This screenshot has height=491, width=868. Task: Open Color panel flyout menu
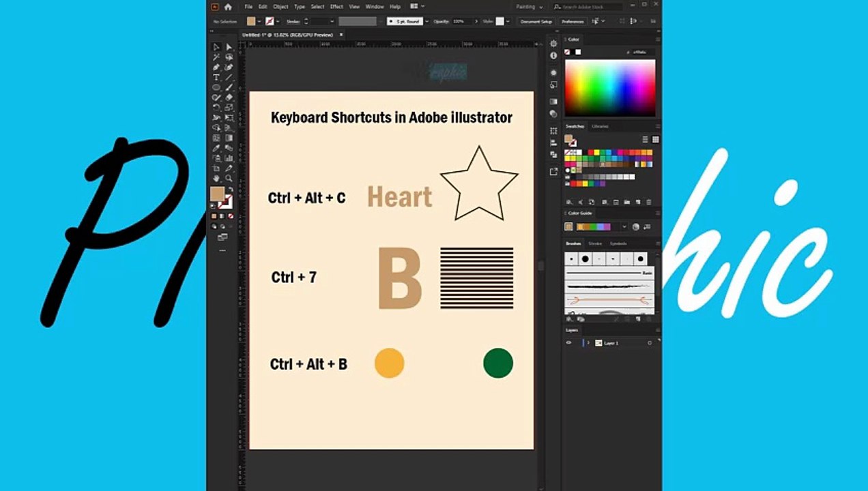[x=658, y=40]
